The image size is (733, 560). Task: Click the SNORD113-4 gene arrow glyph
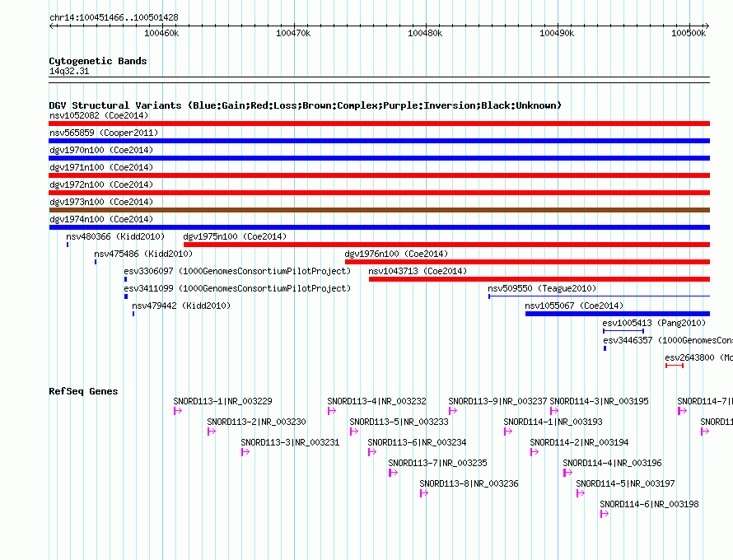point(332,411)
